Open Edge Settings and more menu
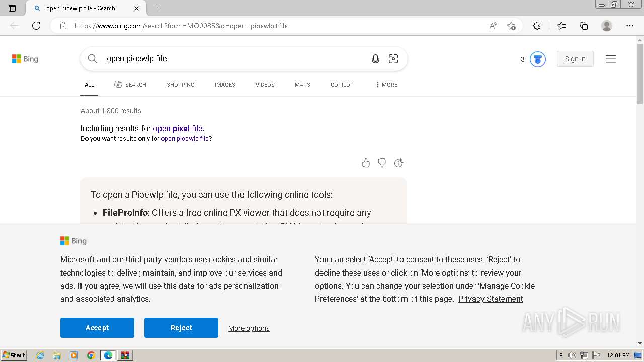This screenshot has height=362, width=644. [x=630, y=26]
